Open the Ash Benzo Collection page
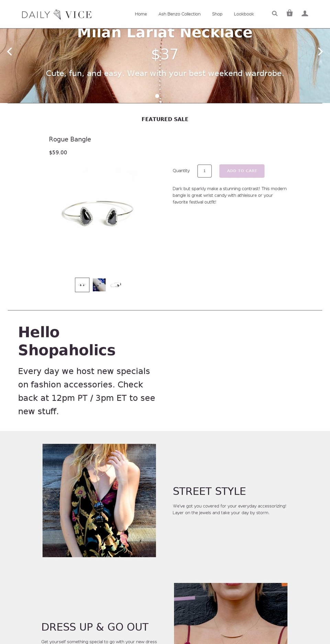 pyautogui.click(x=179, y=14)
